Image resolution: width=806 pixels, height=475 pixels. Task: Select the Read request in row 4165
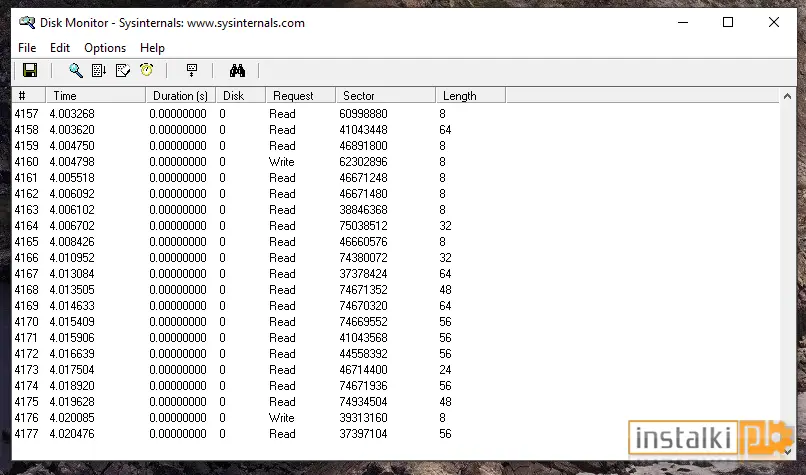click(282, 242)
